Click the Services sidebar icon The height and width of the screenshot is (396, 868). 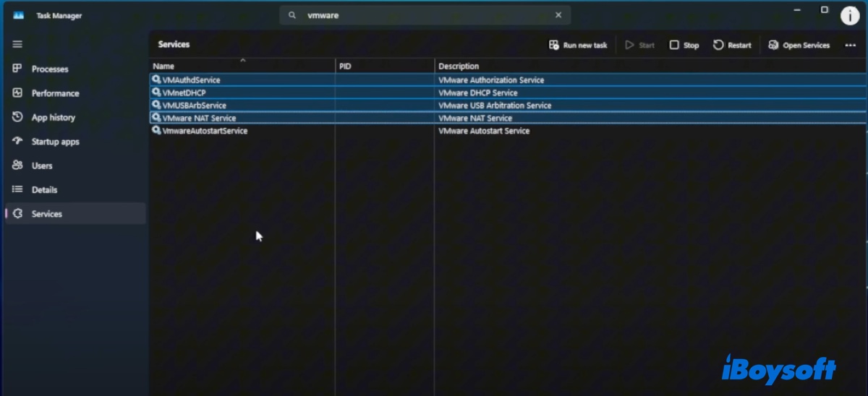tap(18, 214)
